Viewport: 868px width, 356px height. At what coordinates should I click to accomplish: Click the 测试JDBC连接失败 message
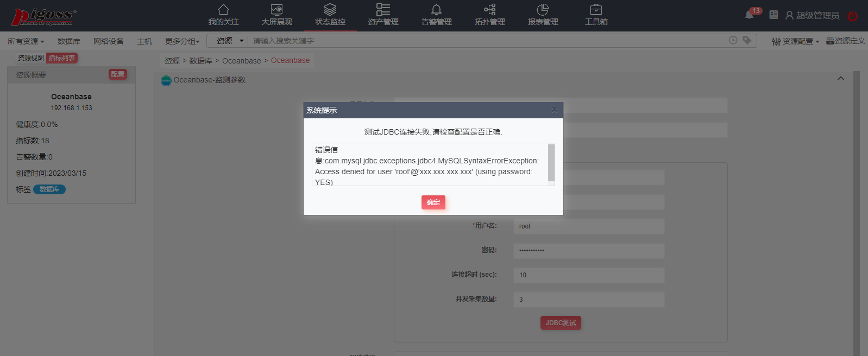(x=433, y=132)
